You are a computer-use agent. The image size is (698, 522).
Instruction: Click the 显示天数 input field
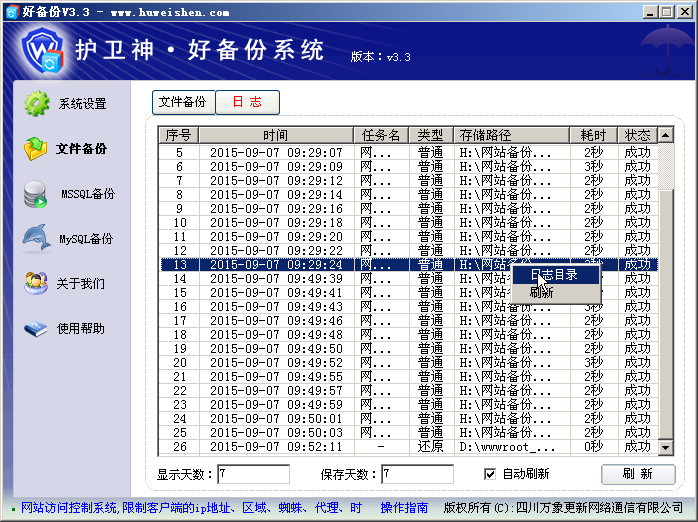253,474
